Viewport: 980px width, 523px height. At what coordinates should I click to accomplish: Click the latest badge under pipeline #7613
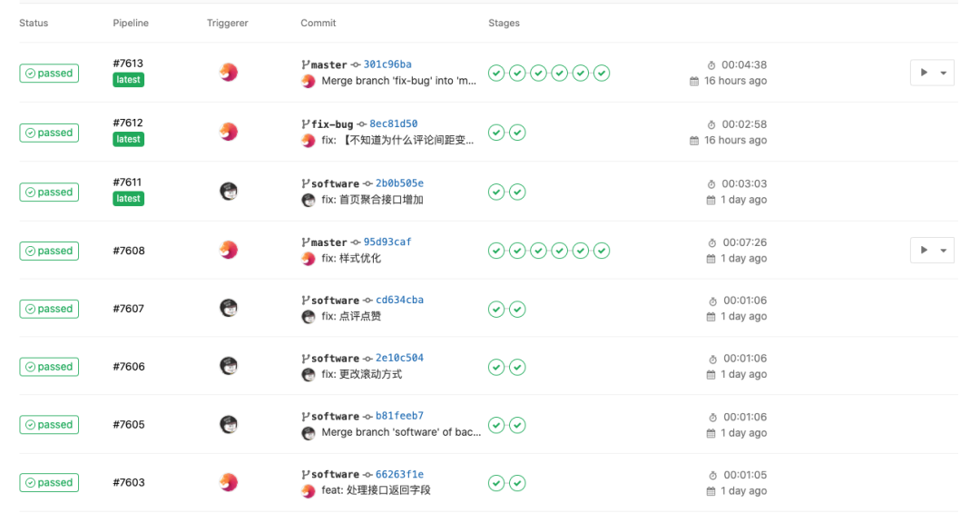(x=128, y=80)
